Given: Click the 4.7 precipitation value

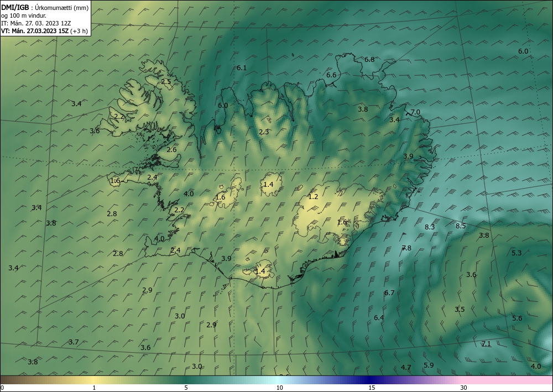Looking at the screenshot, I should [406, 367].
